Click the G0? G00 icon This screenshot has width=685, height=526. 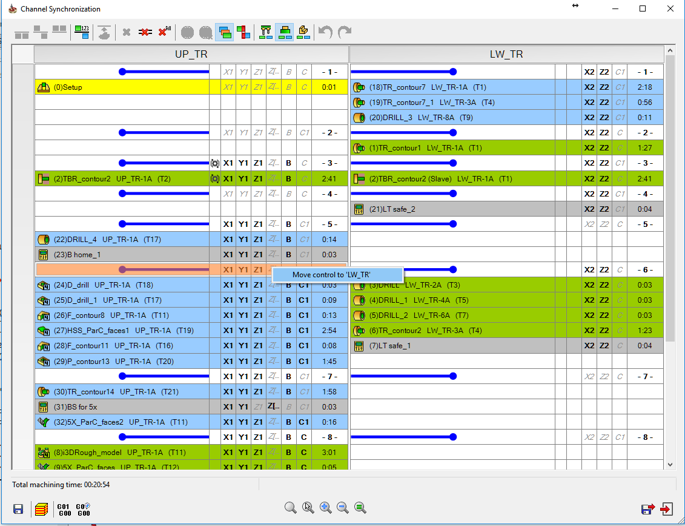(x=83, y=509)
